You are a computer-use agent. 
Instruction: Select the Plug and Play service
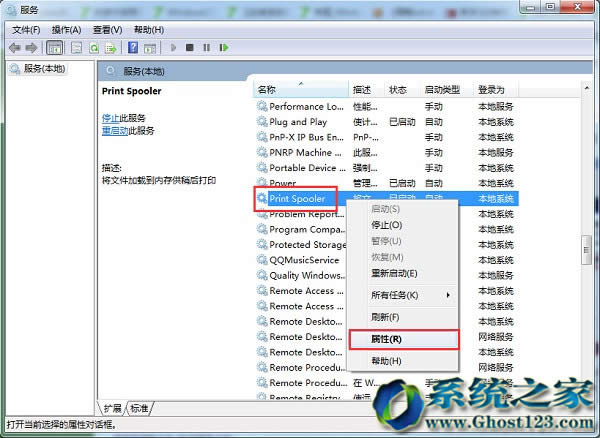tap(386, 122)
